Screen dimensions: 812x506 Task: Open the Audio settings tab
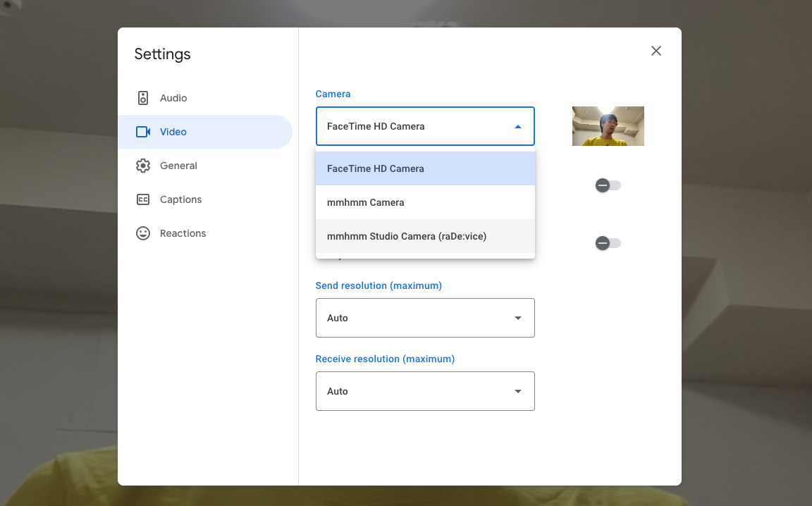(x=205, y=98)
